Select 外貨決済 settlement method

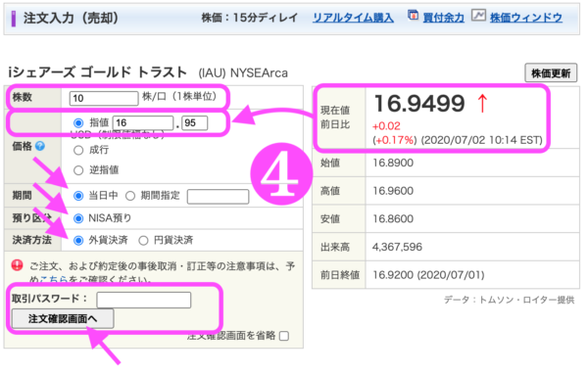(78, 240)
